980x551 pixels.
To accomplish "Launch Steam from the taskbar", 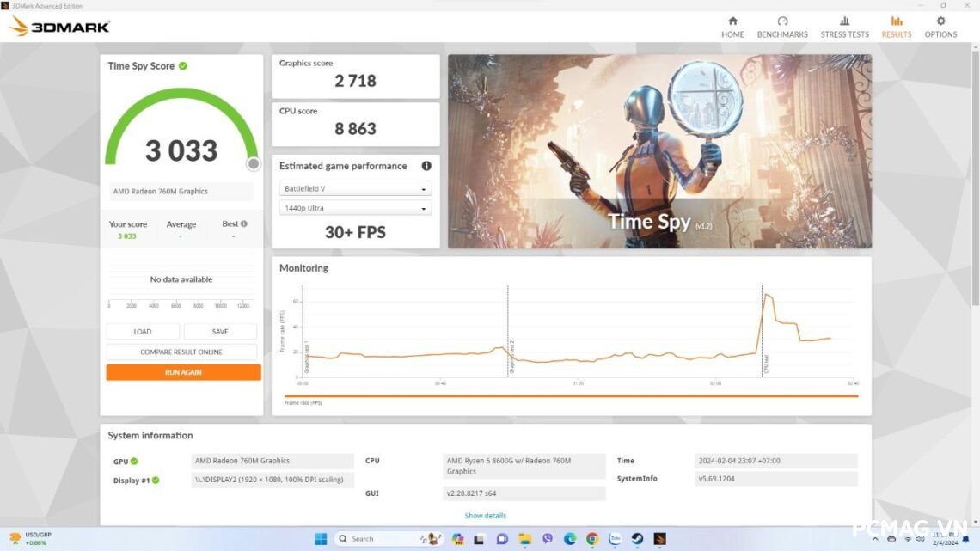I will click(635, 540).
